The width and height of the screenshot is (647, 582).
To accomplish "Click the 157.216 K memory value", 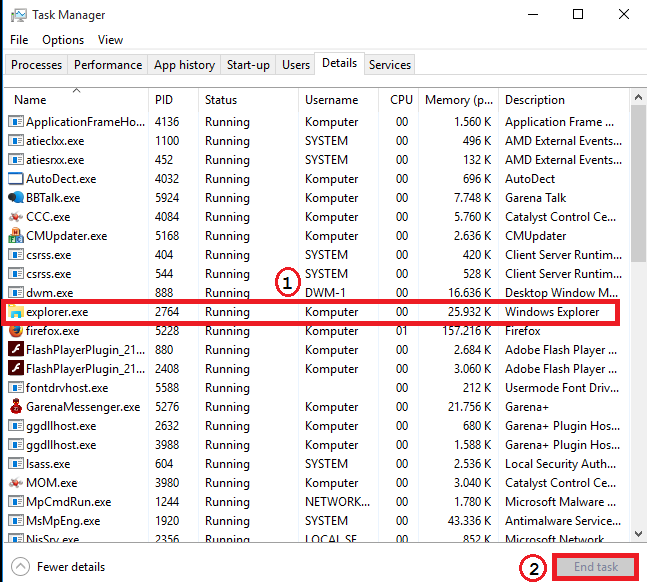I will [x=467, y=331].
